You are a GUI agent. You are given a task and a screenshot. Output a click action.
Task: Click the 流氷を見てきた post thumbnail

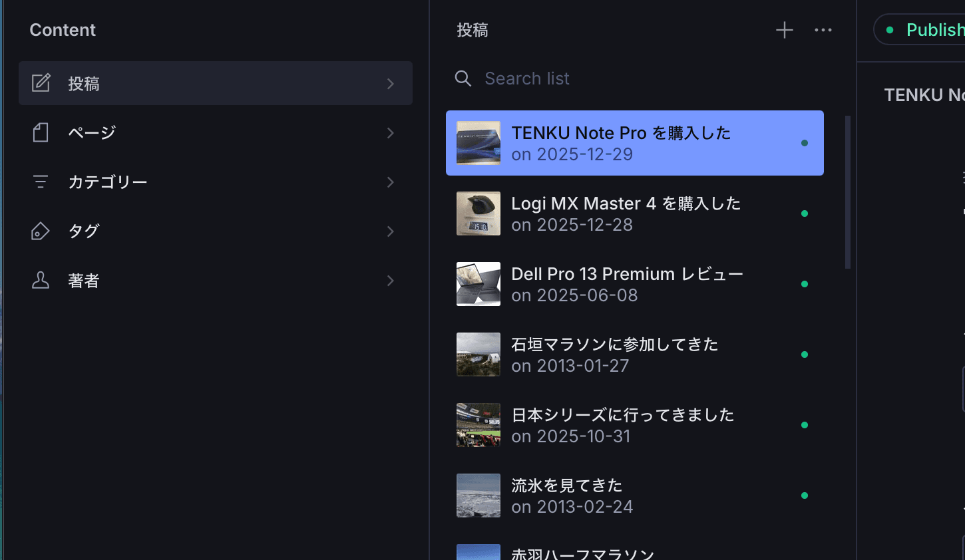coord(478,495)
